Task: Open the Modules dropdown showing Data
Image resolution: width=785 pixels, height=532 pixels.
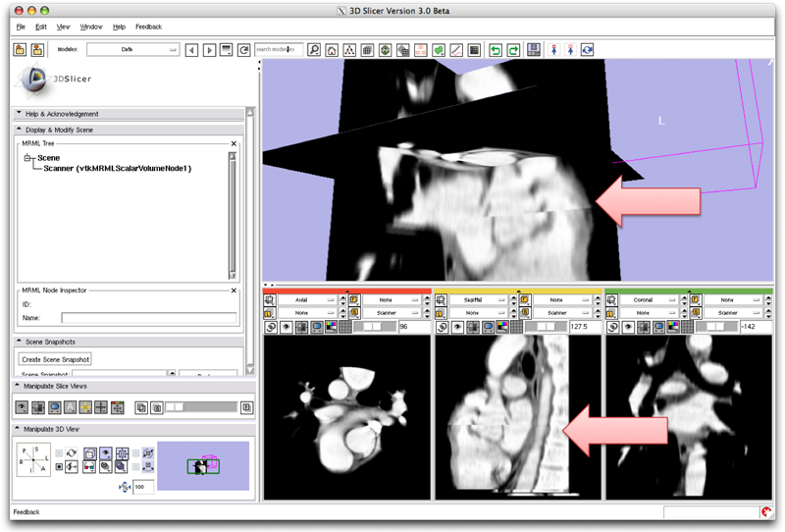Action: tap(132, 49)
